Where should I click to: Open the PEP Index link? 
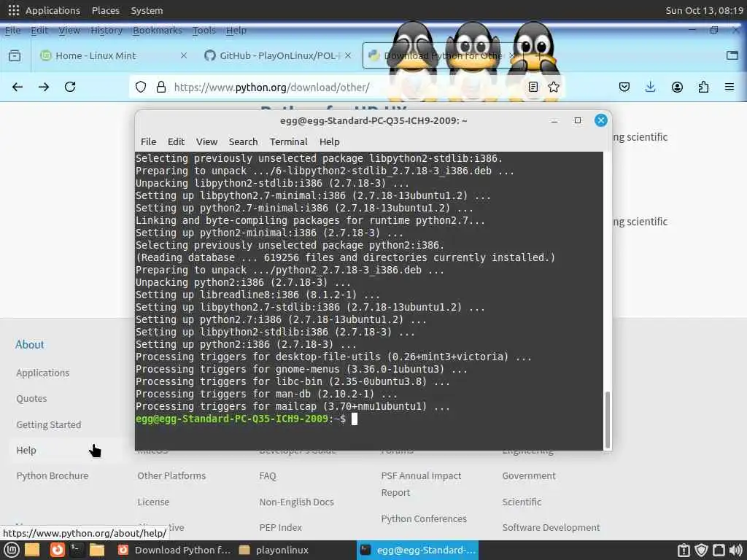(x=281, y=528)
